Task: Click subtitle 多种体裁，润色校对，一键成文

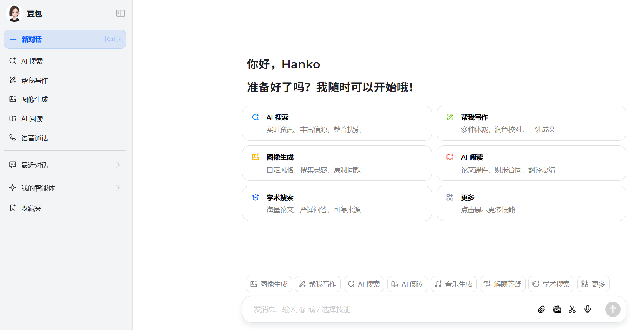Action: pyautogui.click(x=508, y=130)
